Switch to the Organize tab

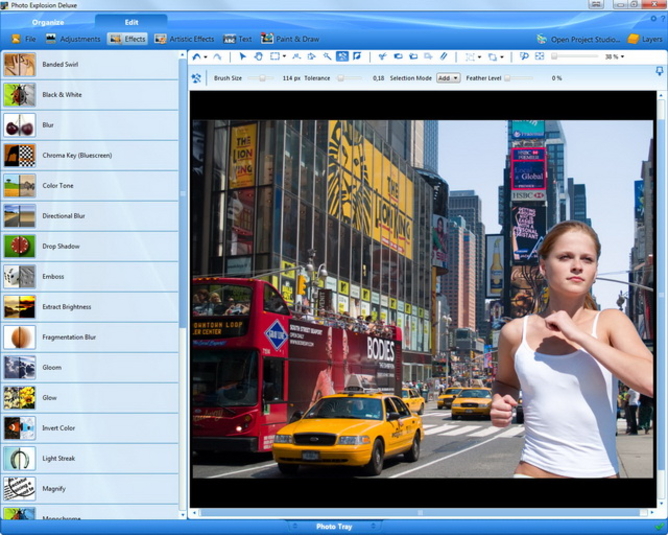pyautogui.click(x=47, y=22)
